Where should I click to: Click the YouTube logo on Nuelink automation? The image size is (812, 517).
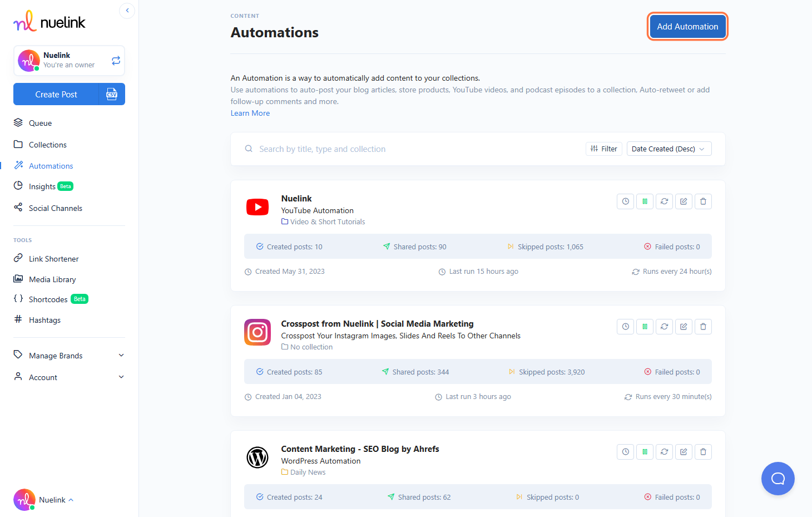pos(258,207)
